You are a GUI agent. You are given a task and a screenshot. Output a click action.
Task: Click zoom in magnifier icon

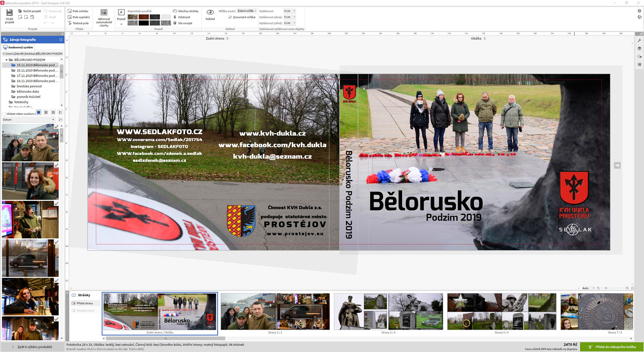click(627, 288)
